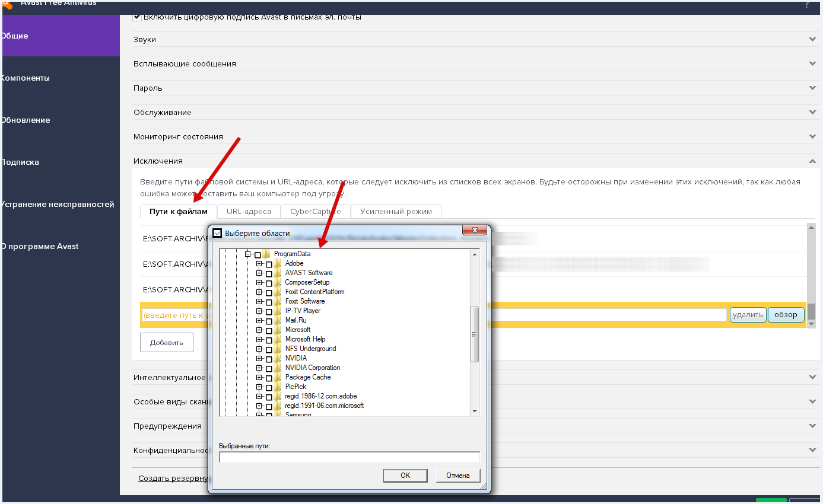Tick the AVAST Software checkbox
Viewport: 823px width, 504px height.
pos(269,273)
